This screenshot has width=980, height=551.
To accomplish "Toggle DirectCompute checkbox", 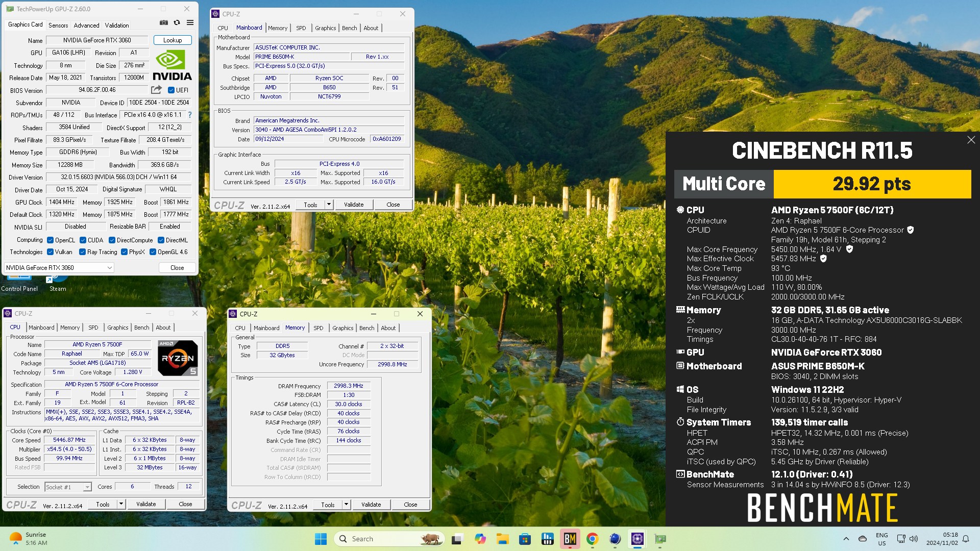I will click(112, 240).
